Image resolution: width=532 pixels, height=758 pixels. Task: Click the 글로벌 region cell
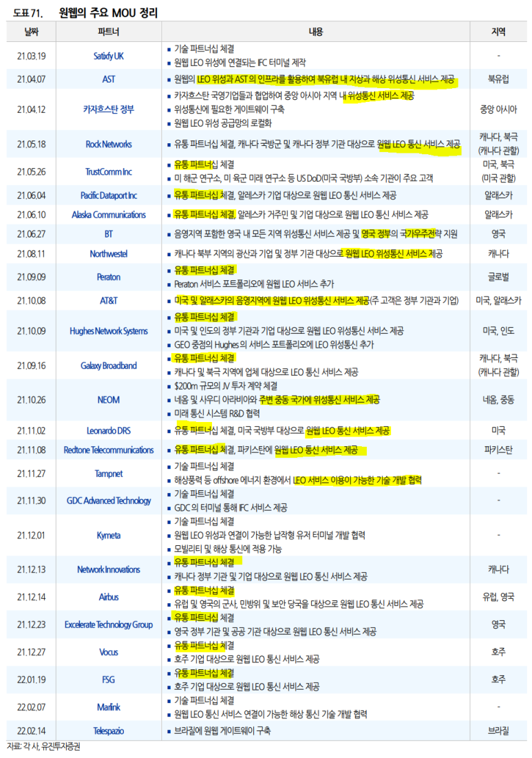(x=499, y=277)
